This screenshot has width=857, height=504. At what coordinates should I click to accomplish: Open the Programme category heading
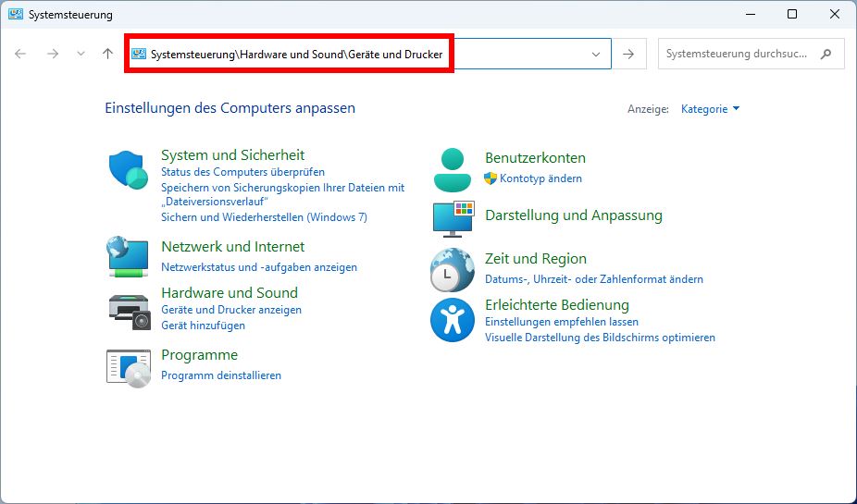pyautogui.click(x=200, y=355)
